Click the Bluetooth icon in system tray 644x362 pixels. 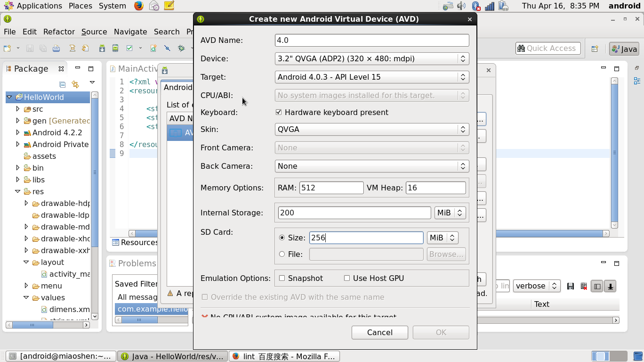coord(476,6)
